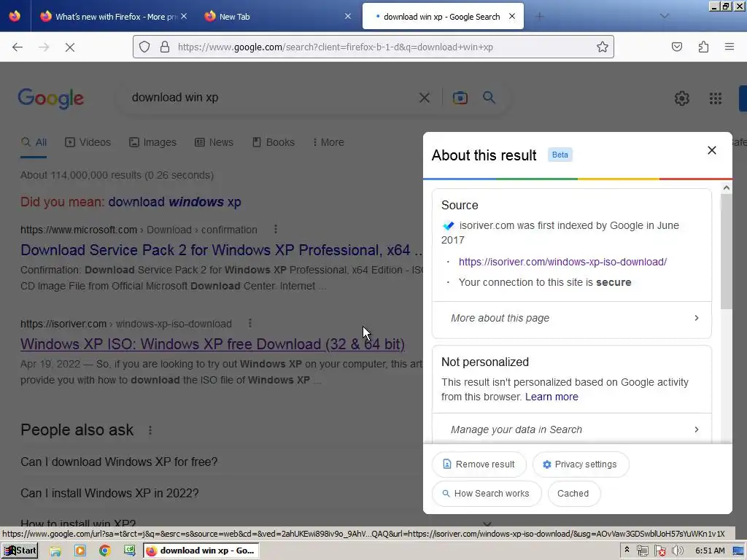This screenshot has width=747, height=560.
Task: Open Google settings gear
Action: [x=682, y=98]
